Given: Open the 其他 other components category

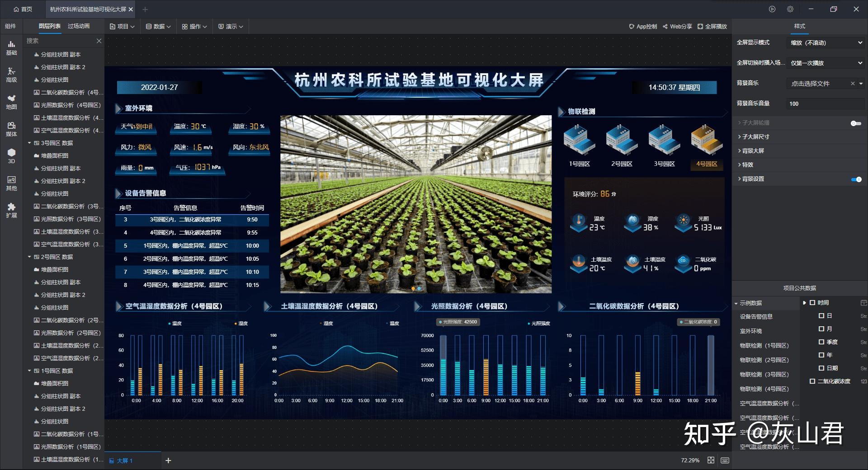Looking at the screenshot, I should click(11, 183).
